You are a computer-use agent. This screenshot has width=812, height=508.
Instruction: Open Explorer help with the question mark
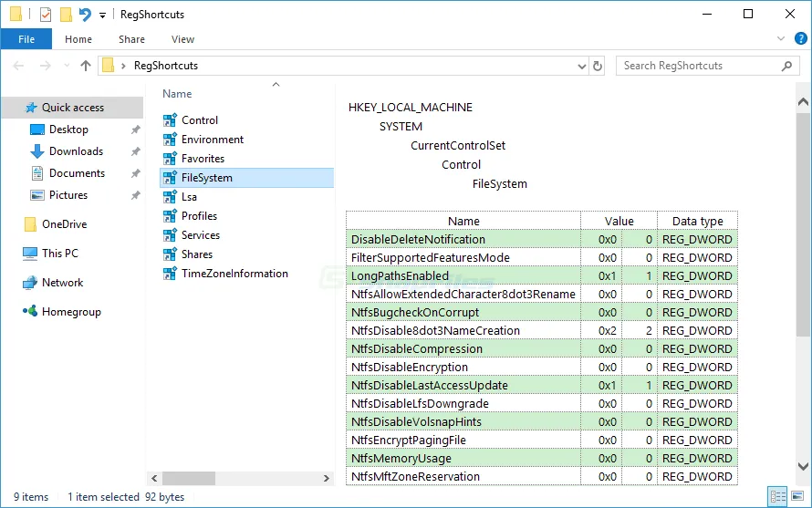[801, 38]
